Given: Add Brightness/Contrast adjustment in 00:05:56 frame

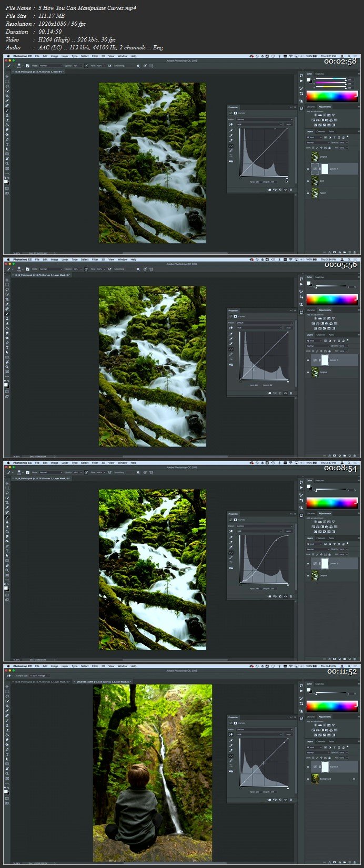Looking at the screenshot, I should pyautogui.click(x=316, y=318).
